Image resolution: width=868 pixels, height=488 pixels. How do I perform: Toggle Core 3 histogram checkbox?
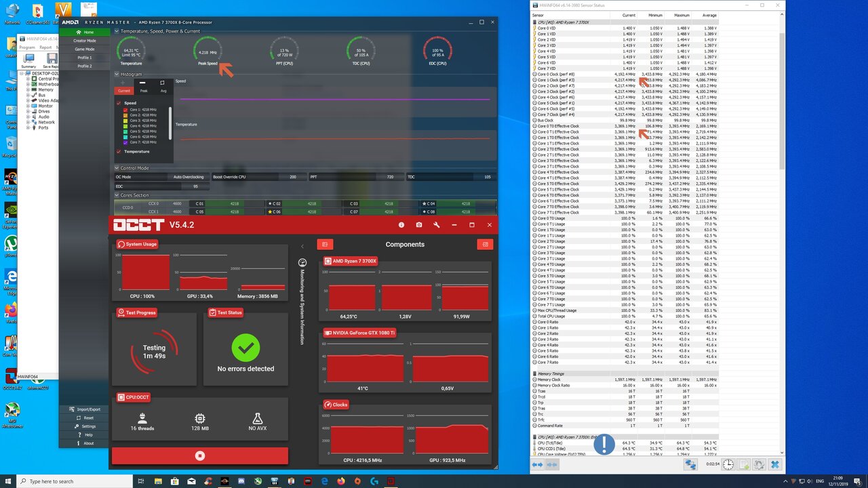(x=125, y=121)
